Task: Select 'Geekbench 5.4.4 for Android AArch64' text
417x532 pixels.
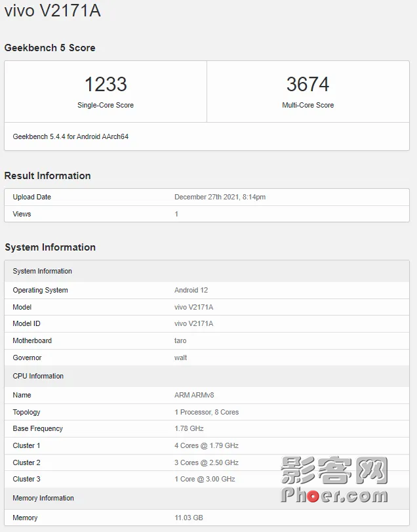Action: point(71,136)
